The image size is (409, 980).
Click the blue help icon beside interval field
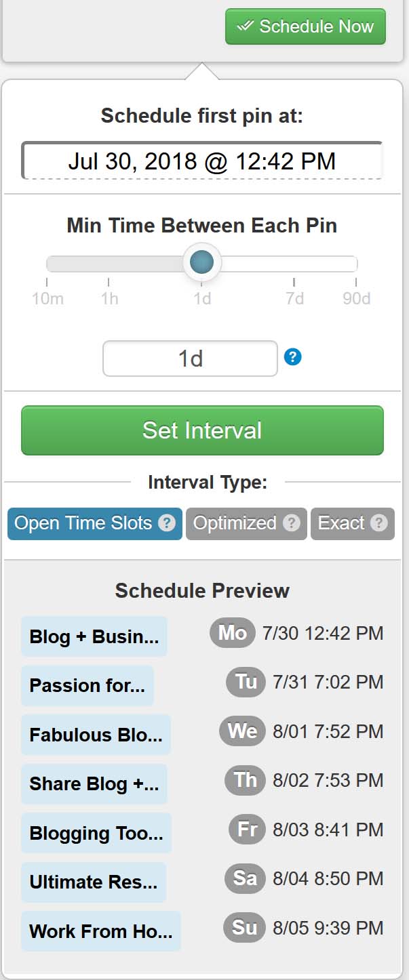point(292,356)
